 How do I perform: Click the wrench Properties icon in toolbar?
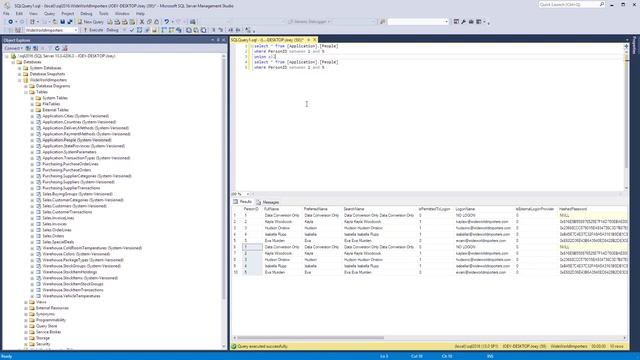click(x=464, y=22)
